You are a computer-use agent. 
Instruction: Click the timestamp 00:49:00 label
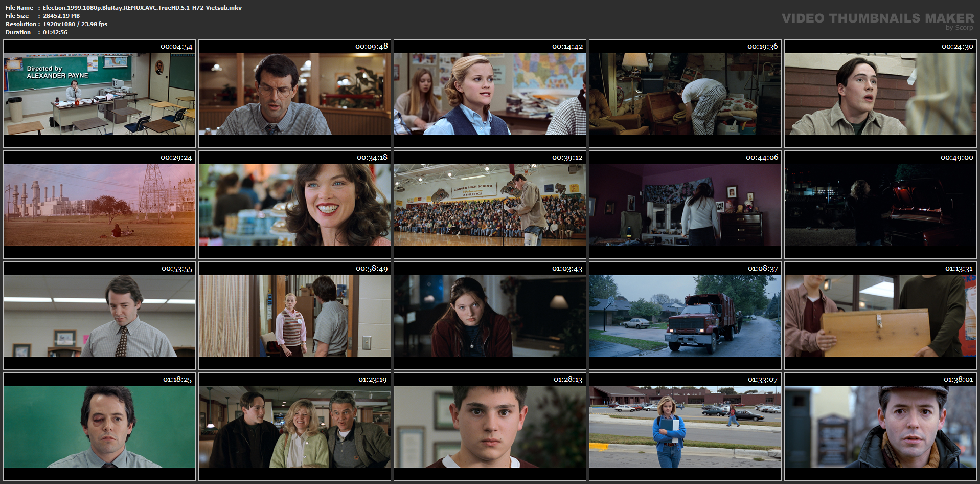point(957,158)
